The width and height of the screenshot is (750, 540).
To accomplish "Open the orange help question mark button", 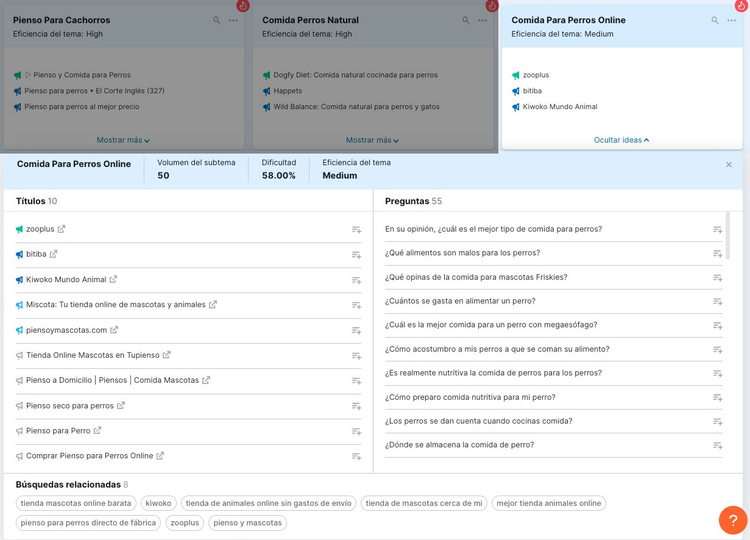I will [733, 520].
